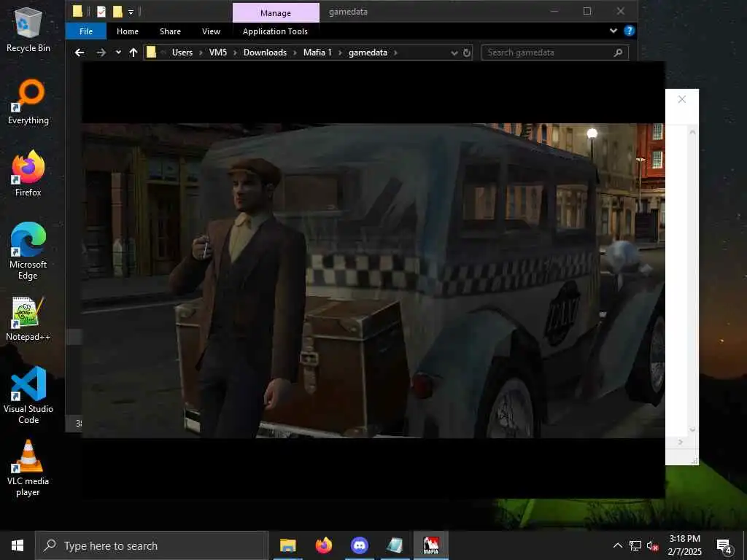Switch to the View ribbon tab
Screen dimensions: 747x560
[x=211, y=31]
